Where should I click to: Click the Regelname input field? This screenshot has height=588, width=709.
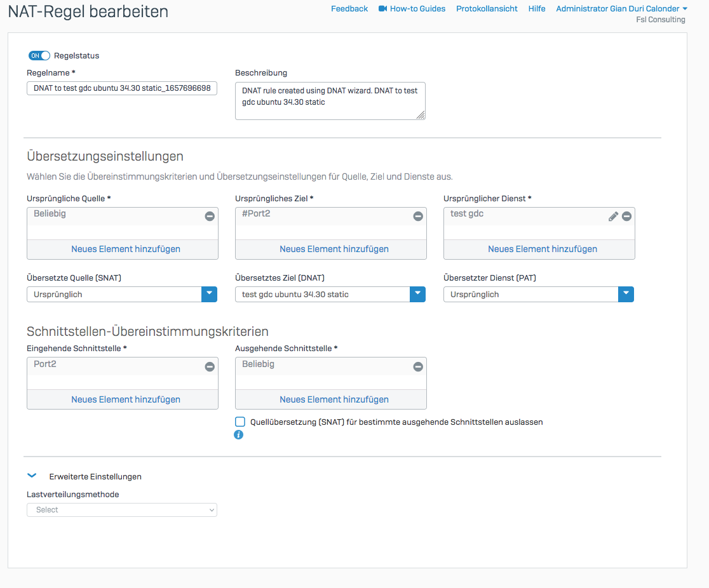pyautogui.click(x=122, y=88)
